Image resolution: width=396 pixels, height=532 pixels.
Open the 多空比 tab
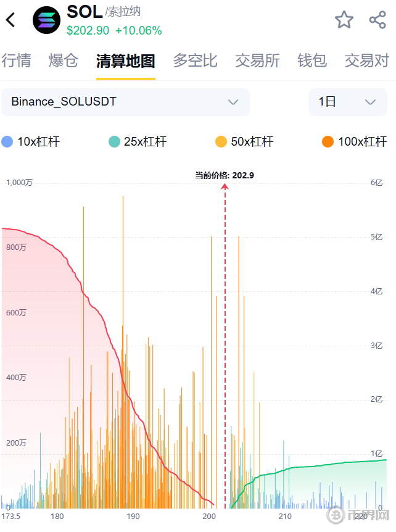tap(195, 60)
